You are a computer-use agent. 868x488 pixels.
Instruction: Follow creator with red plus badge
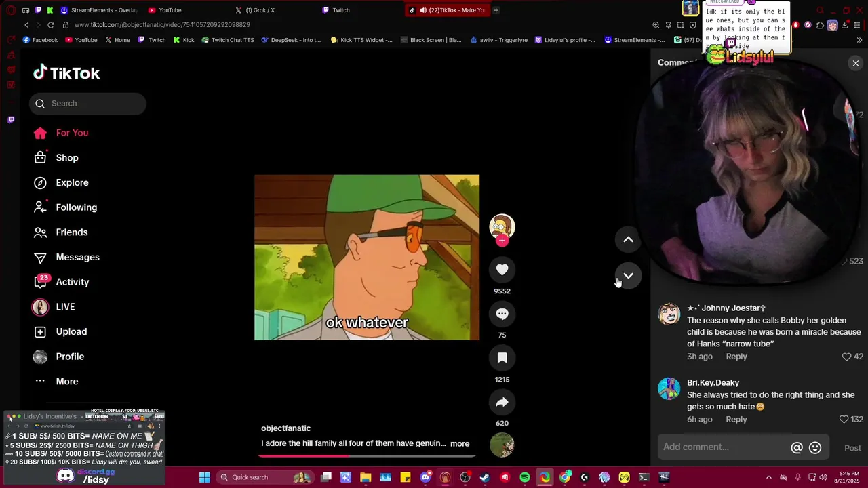pyautogui.click(x=502, y=241)
